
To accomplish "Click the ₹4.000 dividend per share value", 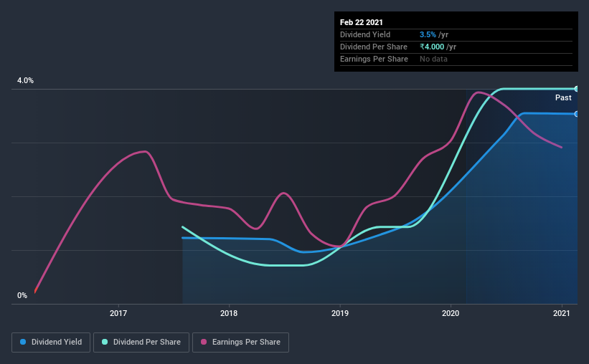I will point(432,47).
